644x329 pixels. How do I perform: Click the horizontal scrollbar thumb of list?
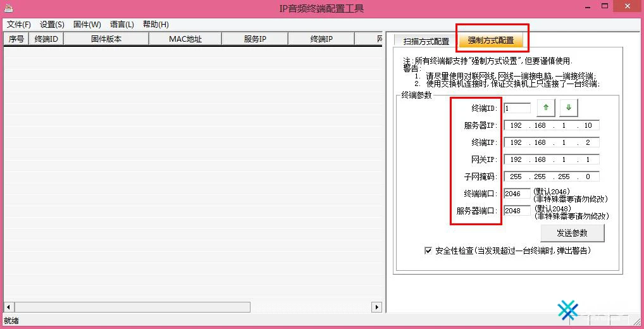point(132,307)
